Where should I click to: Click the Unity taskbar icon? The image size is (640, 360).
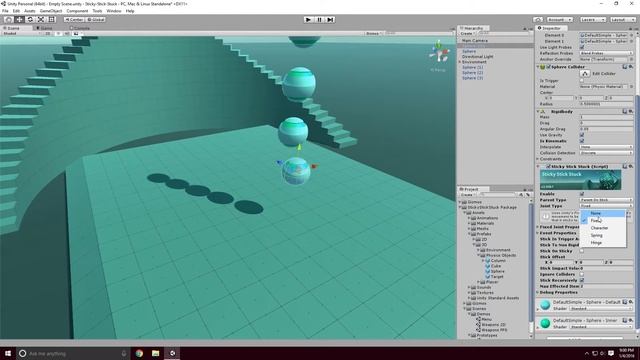[172, 353]
